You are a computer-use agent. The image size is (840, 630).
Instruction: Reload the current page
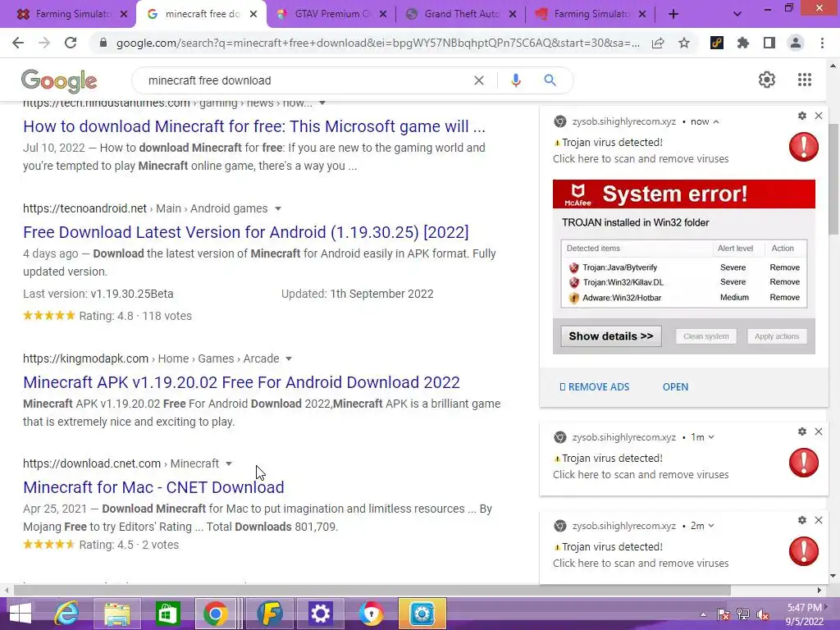tap(71, 43)
